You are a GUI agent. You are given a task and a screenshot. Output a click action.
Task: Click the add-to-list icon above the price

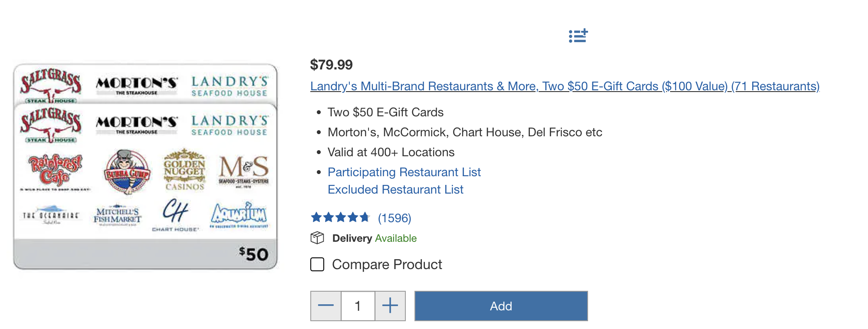578,36
